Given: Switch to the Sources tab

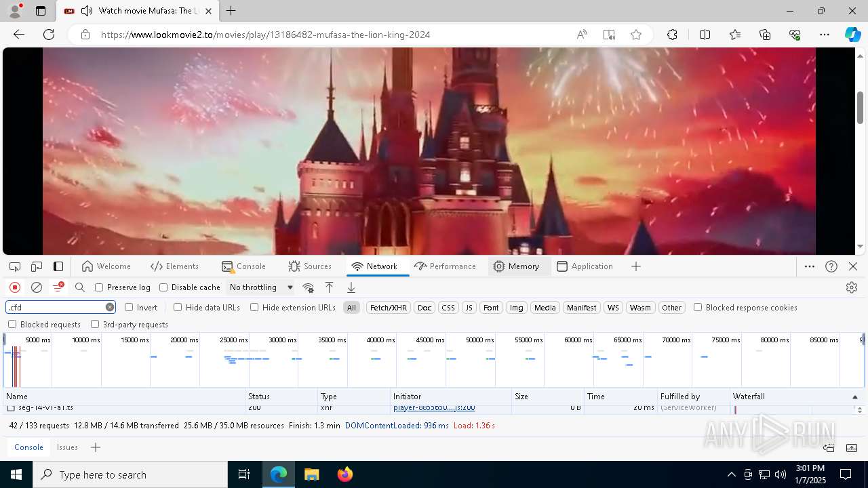Looking at the screenshot, I should coord(310,266).
